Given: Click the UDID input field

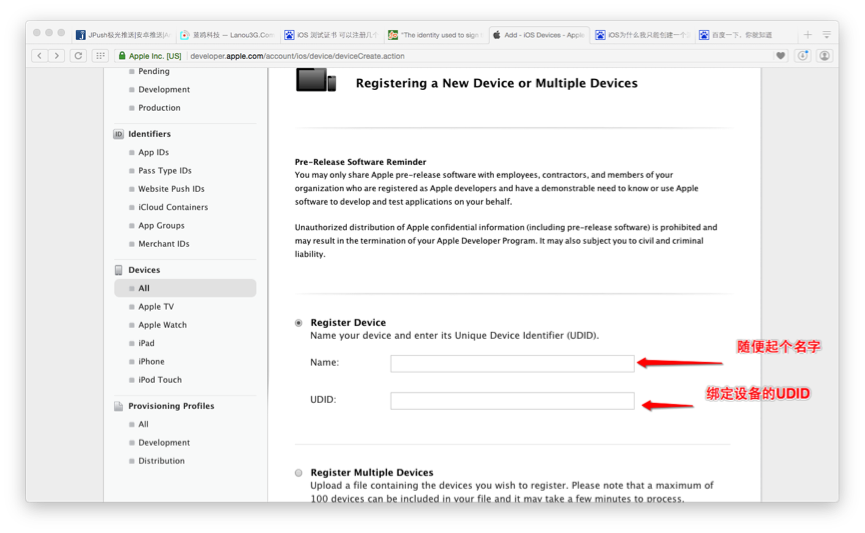Looking at the screenshot, I should tap(512, 401).
